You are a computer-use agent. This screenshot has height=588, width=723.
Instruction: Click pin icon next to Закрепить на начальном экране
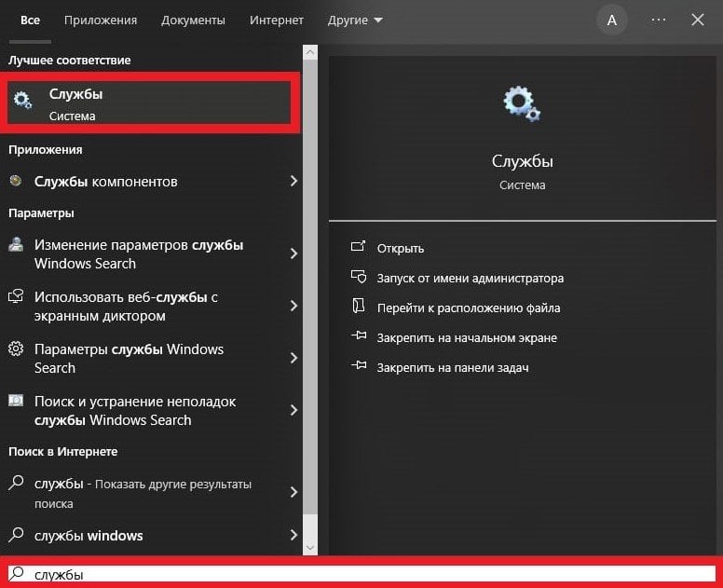(359, 335)
